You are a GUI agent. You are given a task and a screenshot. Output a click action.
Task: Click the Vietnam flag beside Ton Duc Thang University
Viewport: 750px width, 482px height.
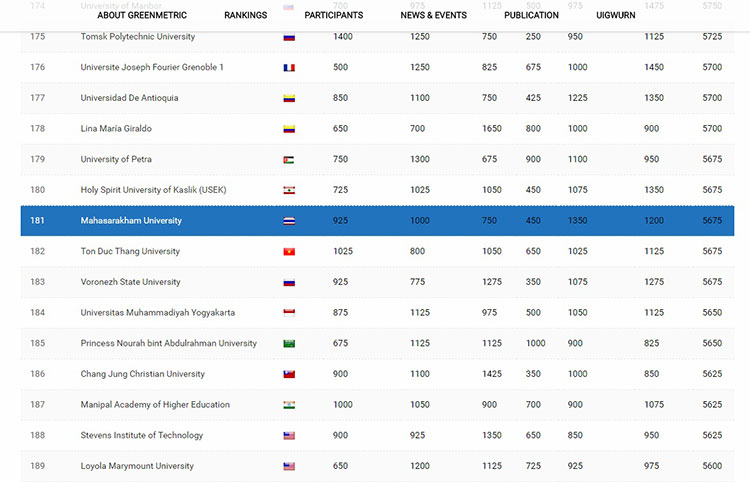click(289, 252)
